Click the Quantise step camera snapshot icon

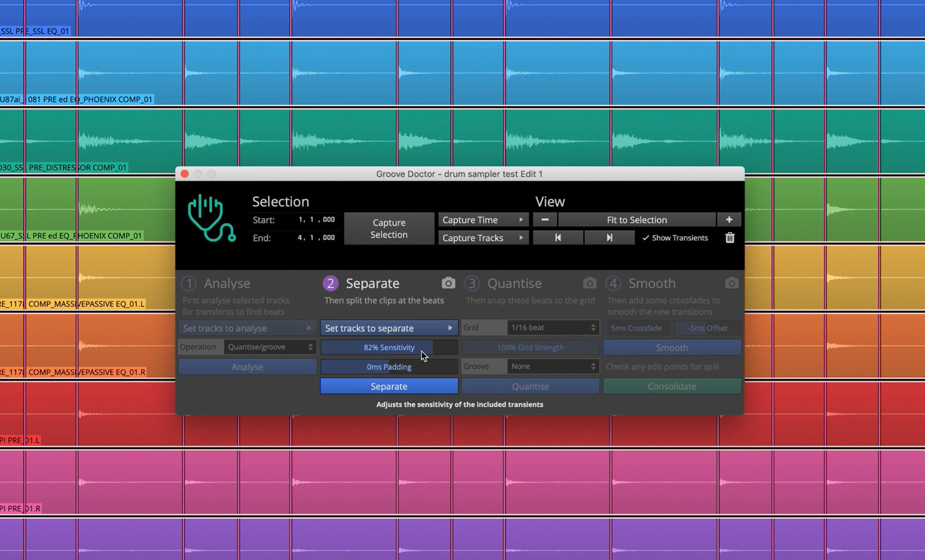point(589,283)
